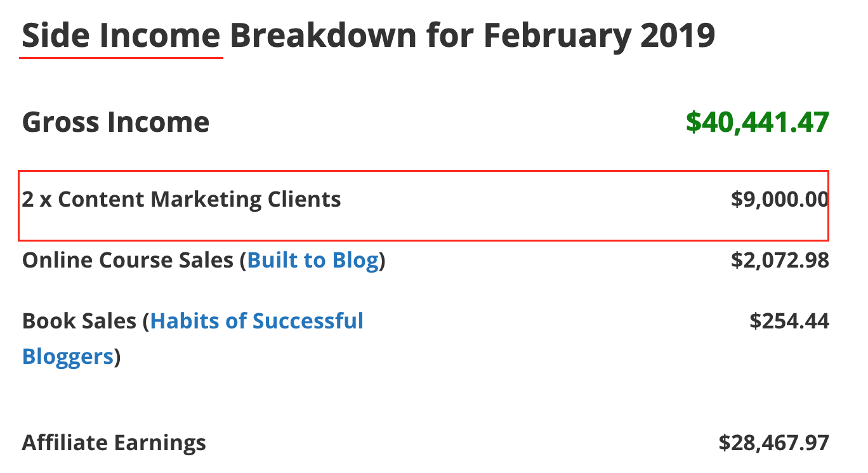The height and width of the screenshot is (473, 868).
Task: Click the red underline beneath 'Side Income'
Action: pos(121,58)
